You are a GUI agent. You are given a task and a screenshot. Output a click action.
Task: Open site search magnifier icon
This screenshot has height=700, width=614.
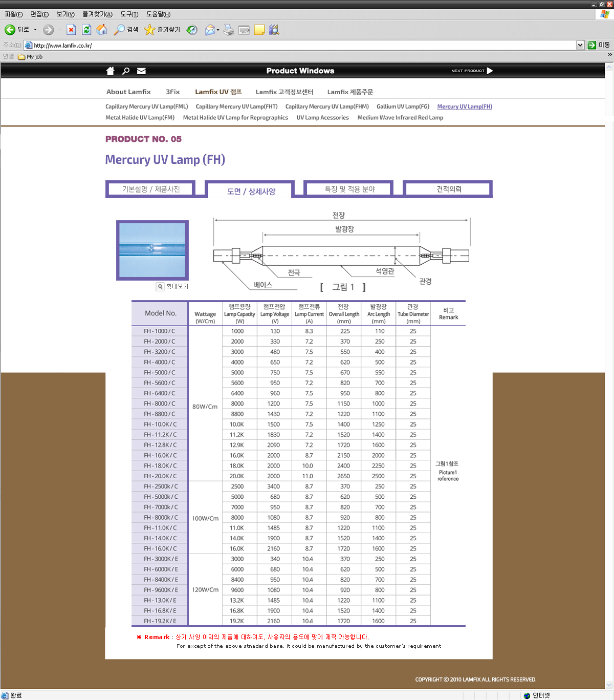pyautogui.click(x=126, y=71)
